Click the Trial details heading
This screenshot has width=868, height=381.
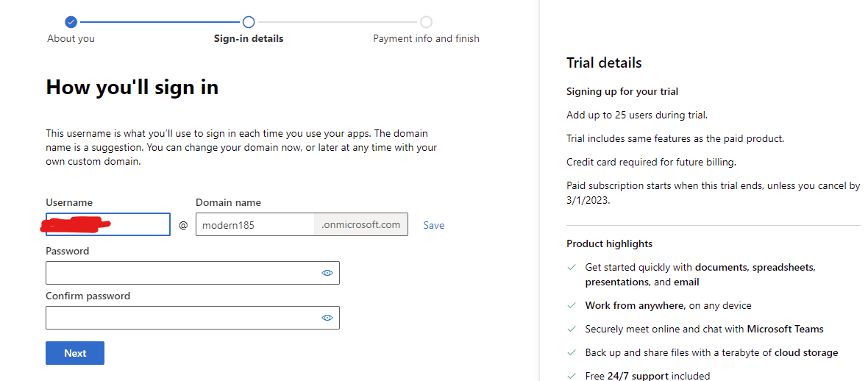604,63
